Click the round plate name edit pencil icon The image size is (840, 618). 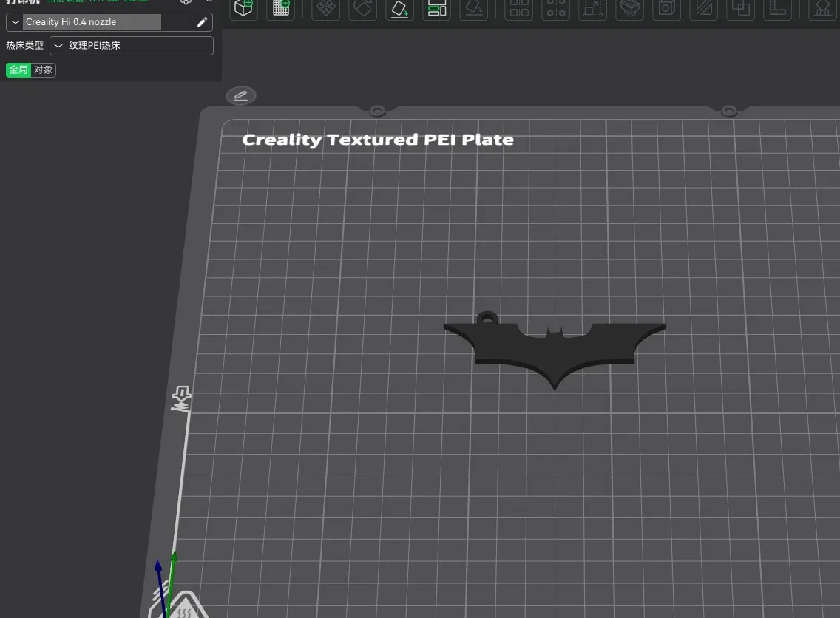point(241,95)
